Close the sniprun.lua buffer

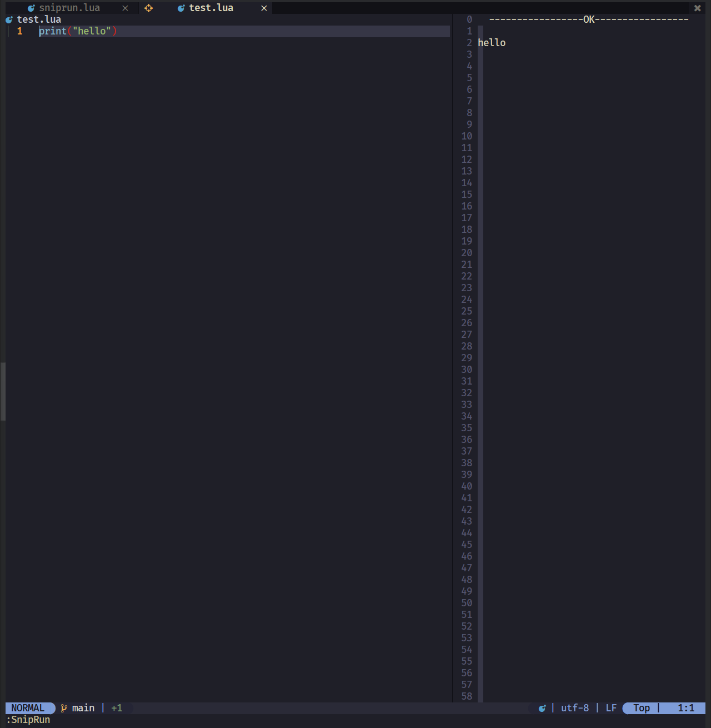125,8
